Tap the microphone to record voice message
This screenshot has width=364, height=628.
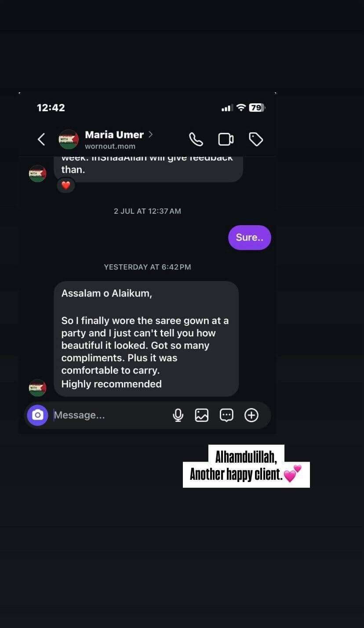coord(178,415)
